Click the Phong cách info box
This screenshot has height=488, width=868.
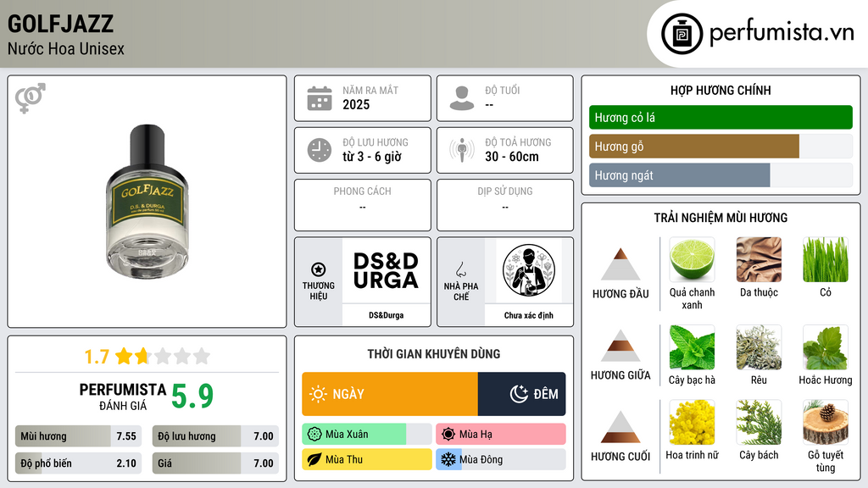[363, 205]
